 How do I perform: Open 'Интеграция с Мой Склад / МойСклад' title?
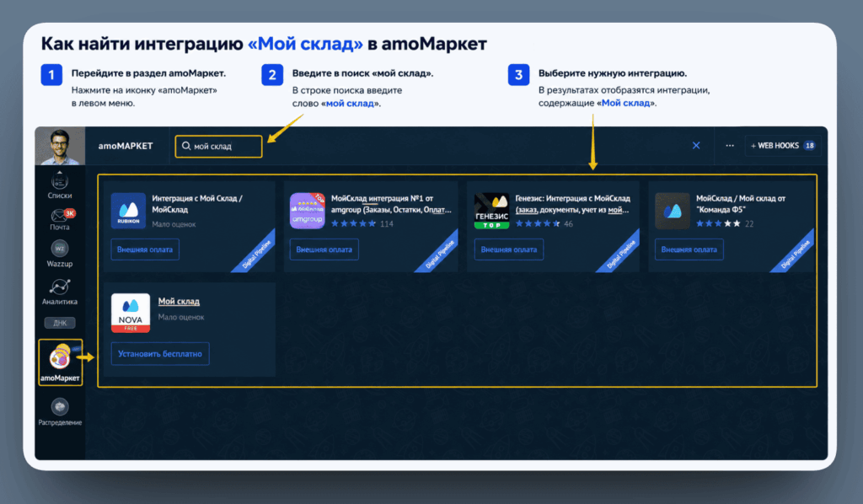pos(197,204)
